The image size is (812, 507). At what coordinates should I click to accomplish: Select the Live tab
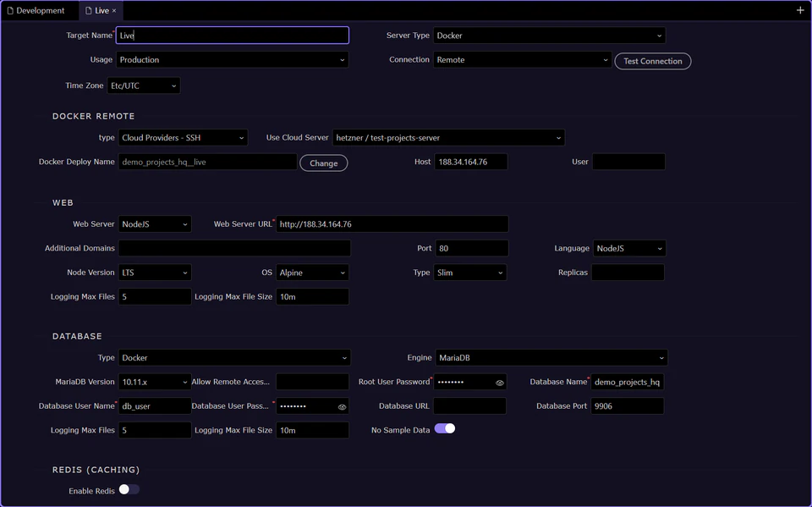pyautogui.click(x=101, y=11)
